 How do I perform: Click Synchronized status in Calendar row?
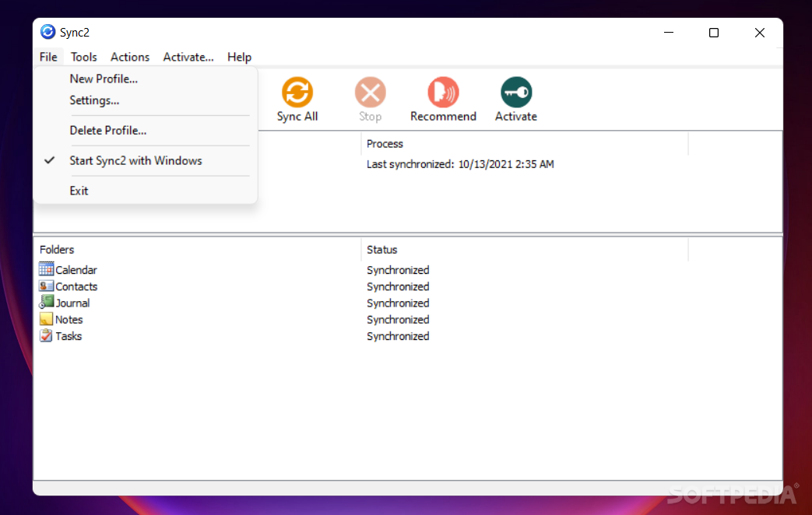coord(398,270)
